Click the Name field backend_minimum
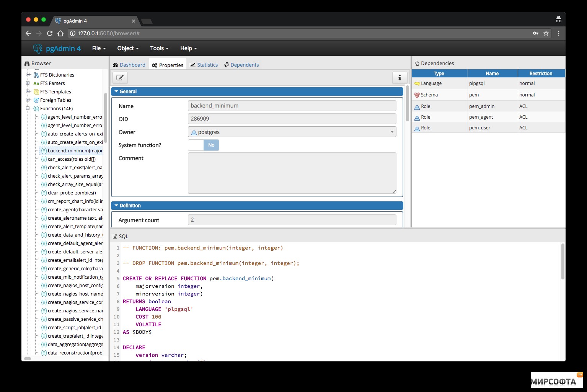This screenshot has width=587, height=392. [292, 106]
